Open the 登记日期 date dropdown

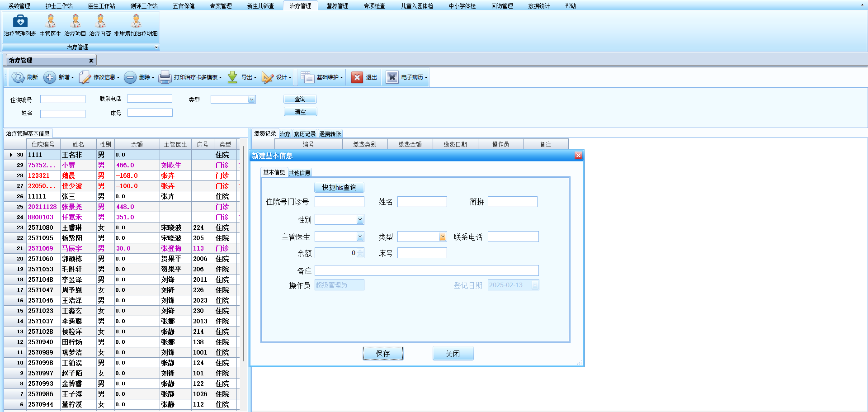click(535, 285)
